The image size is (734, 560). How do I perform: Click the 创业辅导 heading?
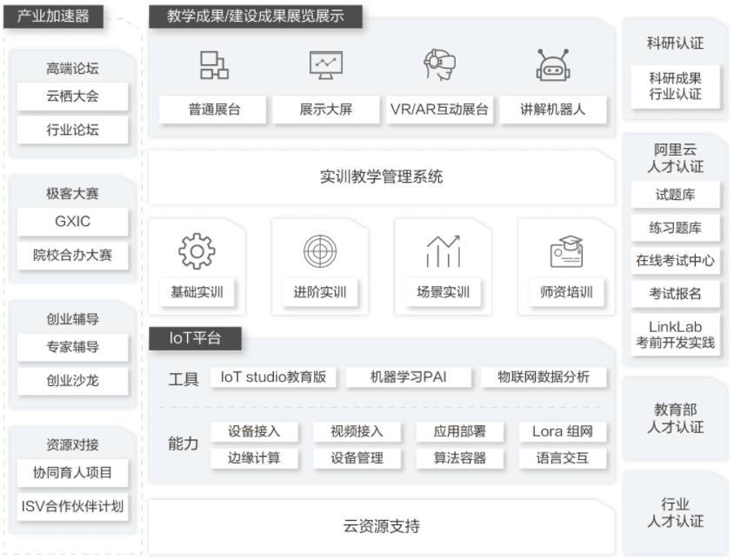[72, 319]
